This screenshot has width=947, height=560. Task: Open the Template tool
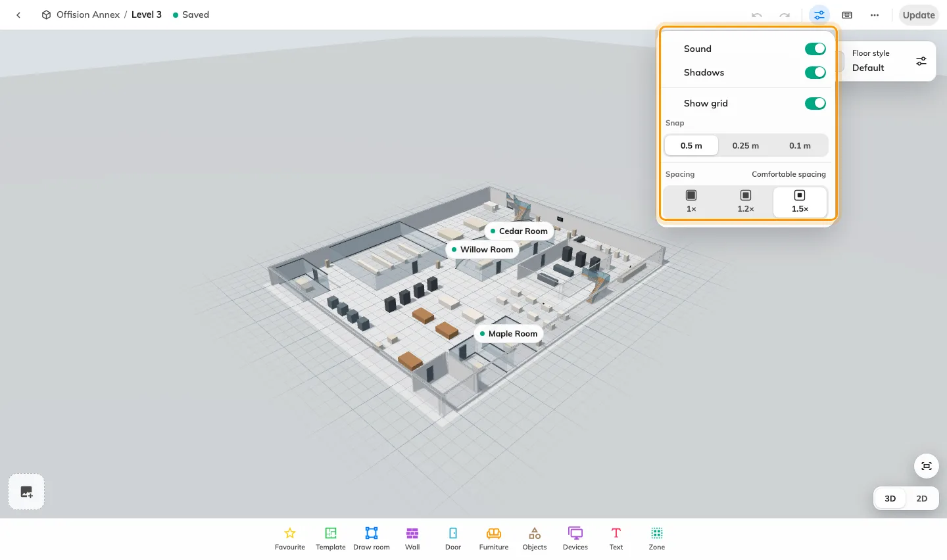(x=331, y=538)
